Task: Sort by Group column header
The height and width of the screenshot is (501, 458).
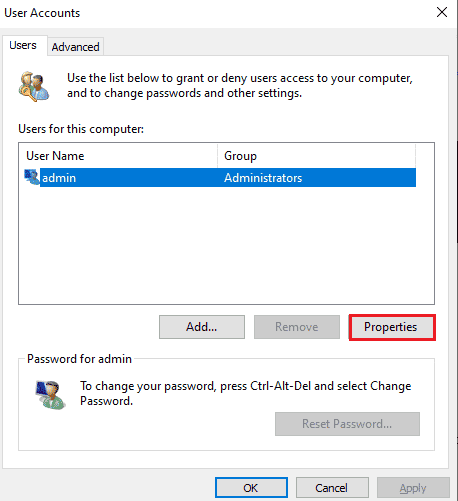Action: (316, 156)
